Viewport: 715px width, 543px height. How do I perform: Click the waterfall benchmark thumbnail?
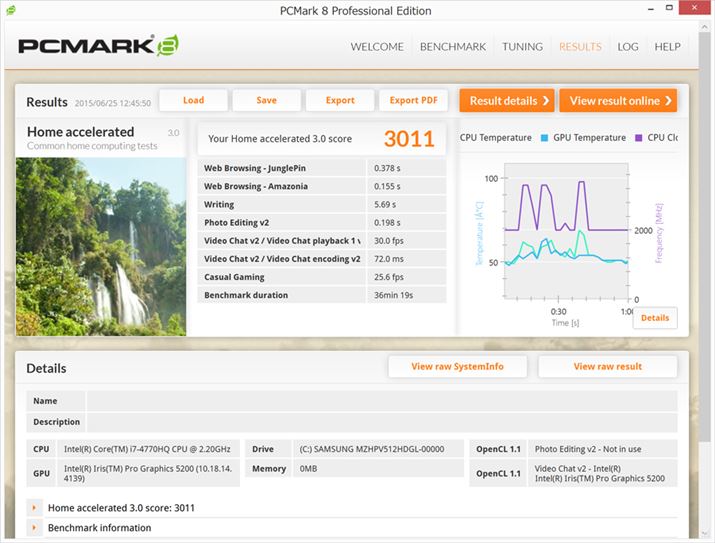point(101,247)
